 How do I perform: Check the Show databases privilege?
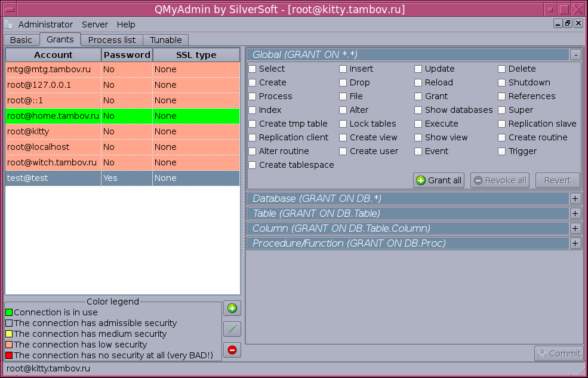[x=418, y=110]
